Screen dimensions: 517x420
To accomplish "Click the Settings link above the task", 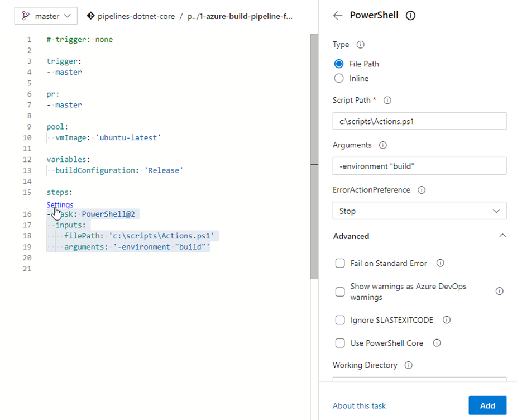I will click(x=60, y=204).
